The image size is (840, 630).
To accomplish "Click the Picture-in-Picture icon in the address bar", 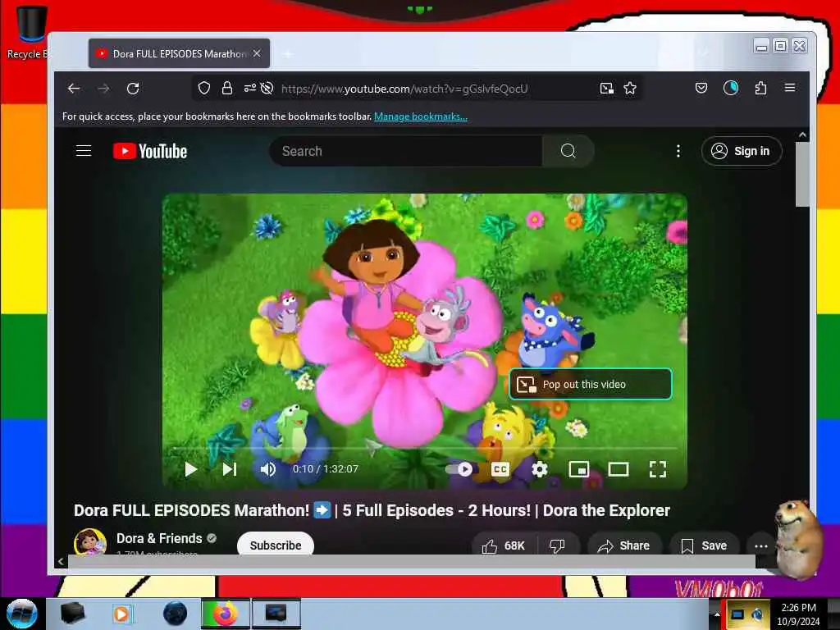I will [606, 89].
